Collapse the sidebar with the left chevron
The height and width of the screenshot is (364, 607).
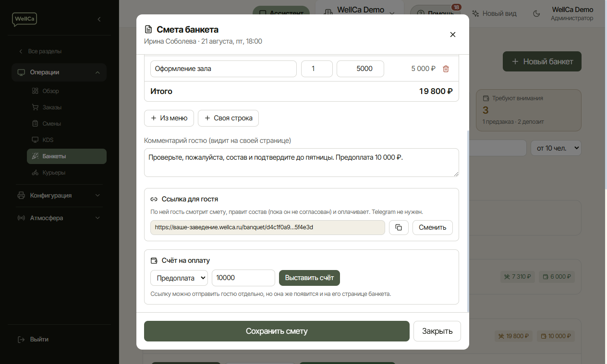point(99,19)
